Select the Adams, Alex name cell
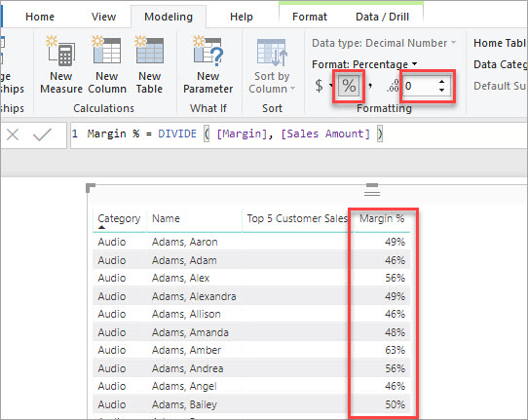 (x=180, y=278)
